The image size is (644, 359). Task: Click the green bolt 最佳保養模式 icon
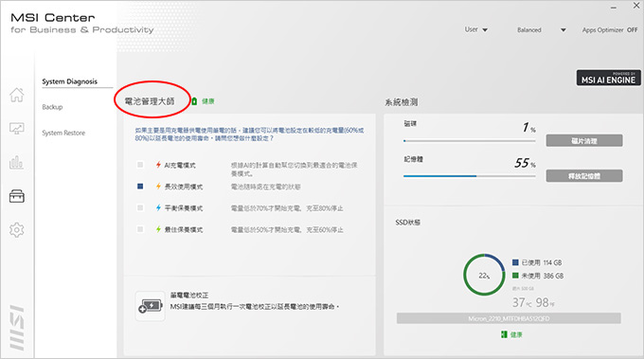point(158,229)
